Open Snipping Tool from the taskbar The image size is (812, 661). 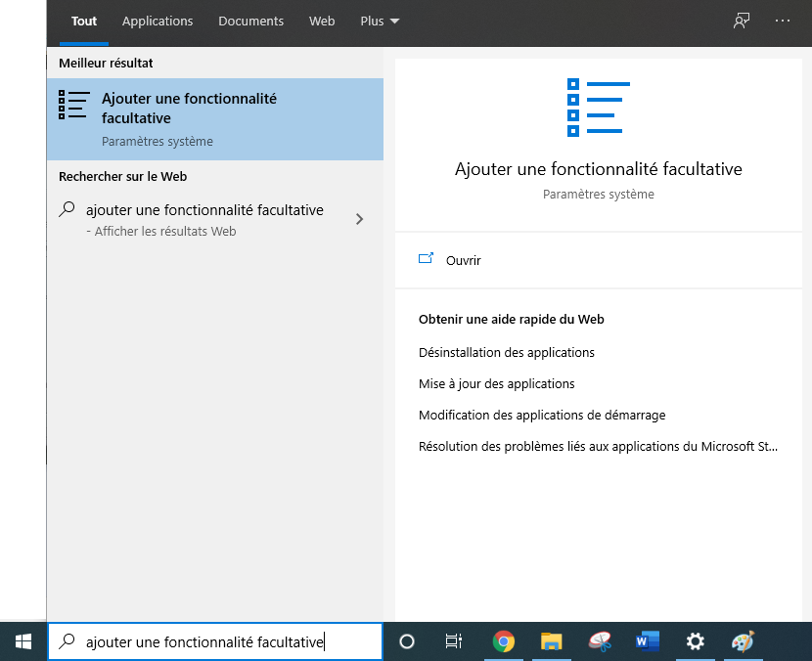600,641
